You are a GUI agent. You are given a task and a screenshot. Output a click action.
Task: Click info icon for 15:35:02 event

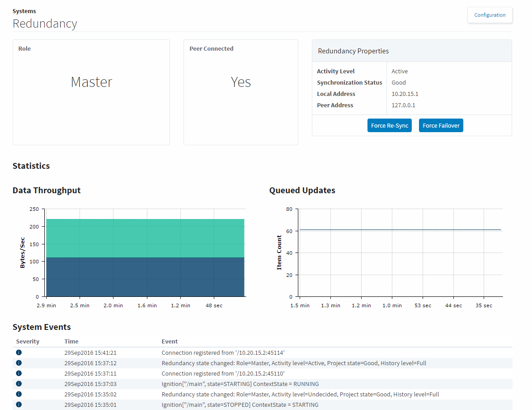coord(19,394)
